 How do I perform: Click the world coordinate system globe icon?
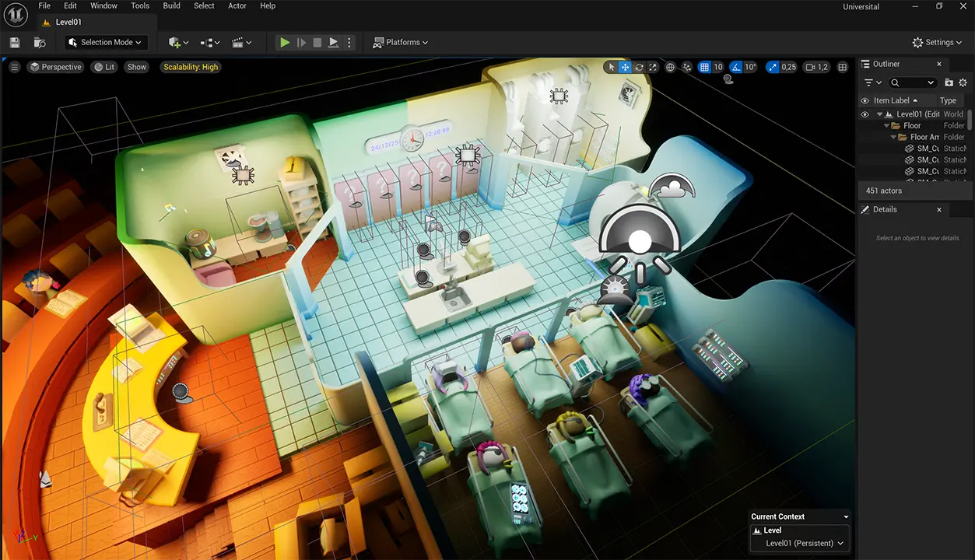(670, 68)
